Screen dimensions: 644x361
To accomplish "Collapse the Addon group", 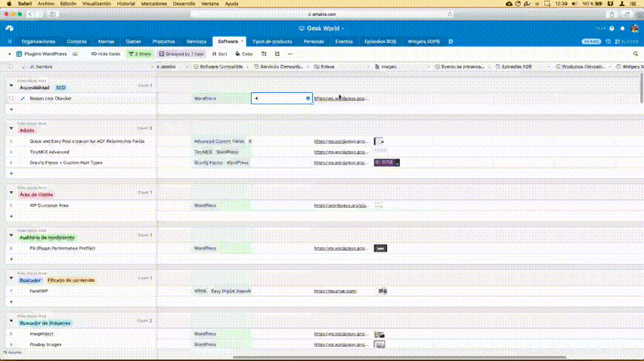I will (x=11, y=128).
